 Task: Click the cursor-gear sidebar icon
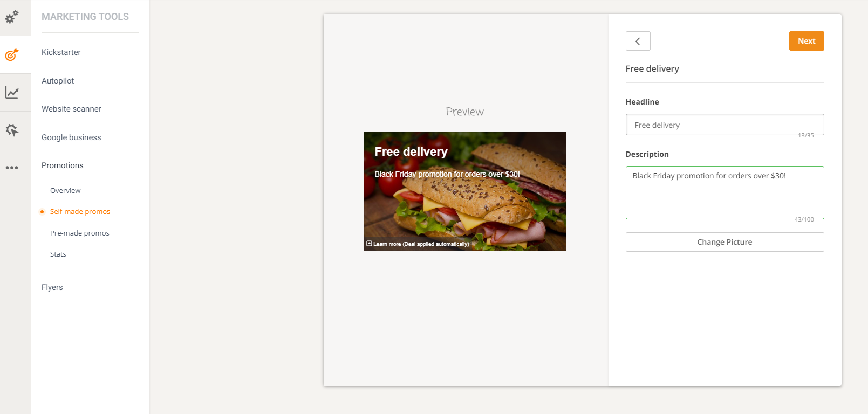(x=12, y=130)
